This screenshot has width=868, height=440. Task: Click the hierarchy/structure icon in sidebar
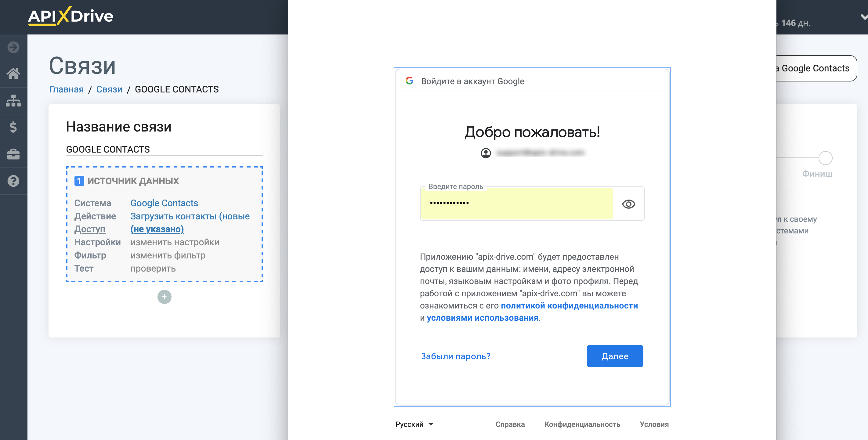coord(13,101)
